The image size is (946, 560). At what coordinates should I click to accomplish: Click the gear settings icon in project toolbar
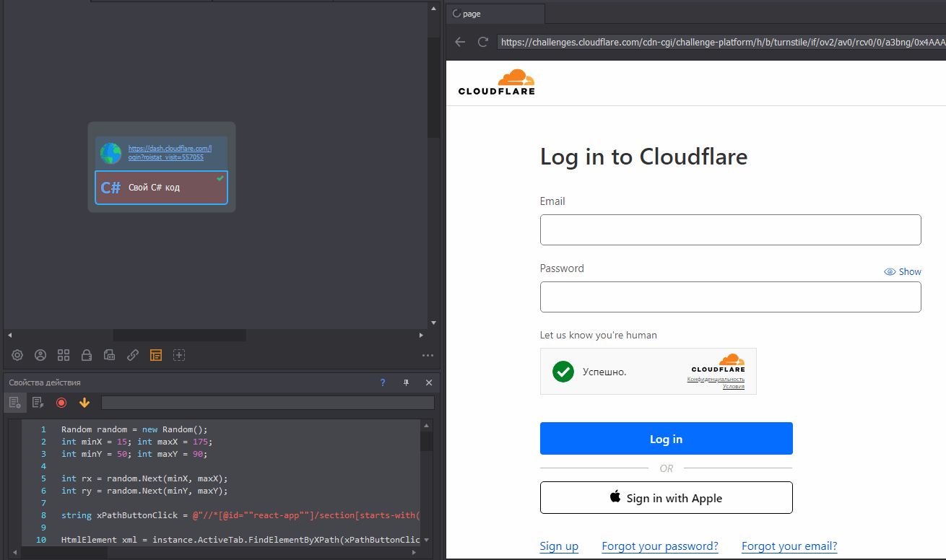point(17,355)
